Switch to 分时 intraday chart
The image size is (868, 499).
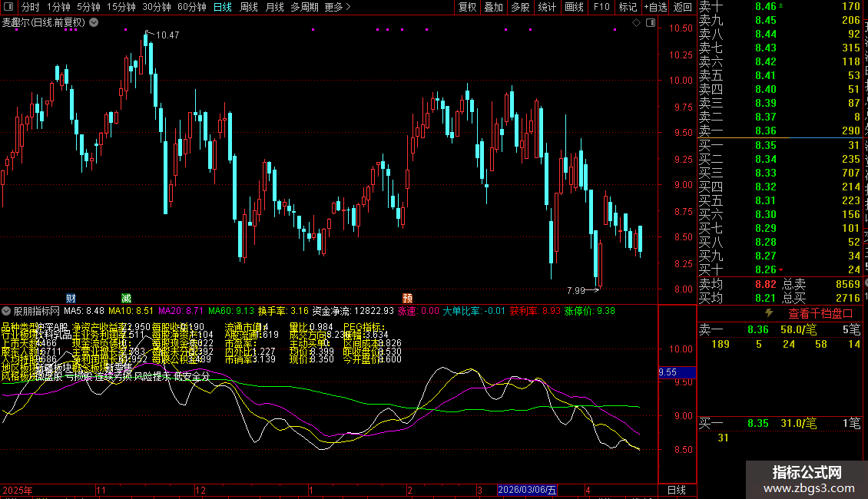coord(31,7)
